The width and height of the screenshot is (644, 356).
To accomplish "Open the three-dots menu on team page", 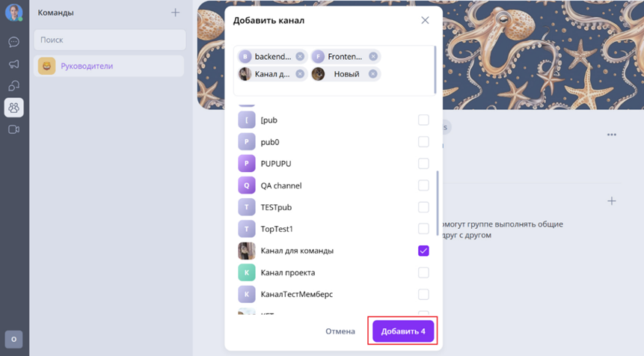I will tap(612, 135).
